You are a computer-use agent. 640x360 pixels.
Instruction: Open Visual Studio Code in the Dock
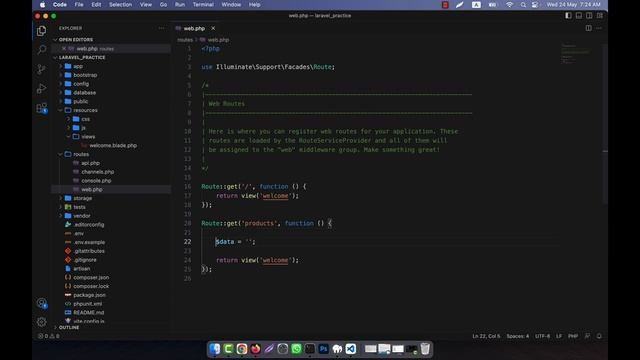[351, 349]
